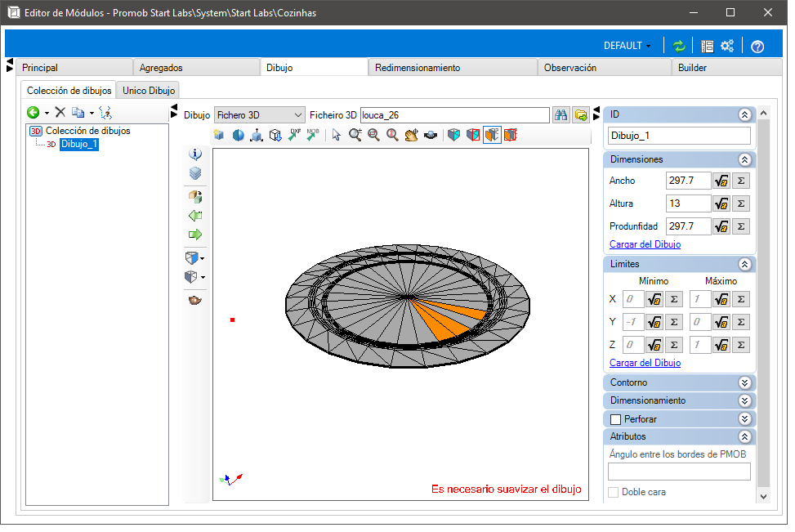Click the sigma button for Altura
The image size is (795, 532).
(x=741, y=203)
